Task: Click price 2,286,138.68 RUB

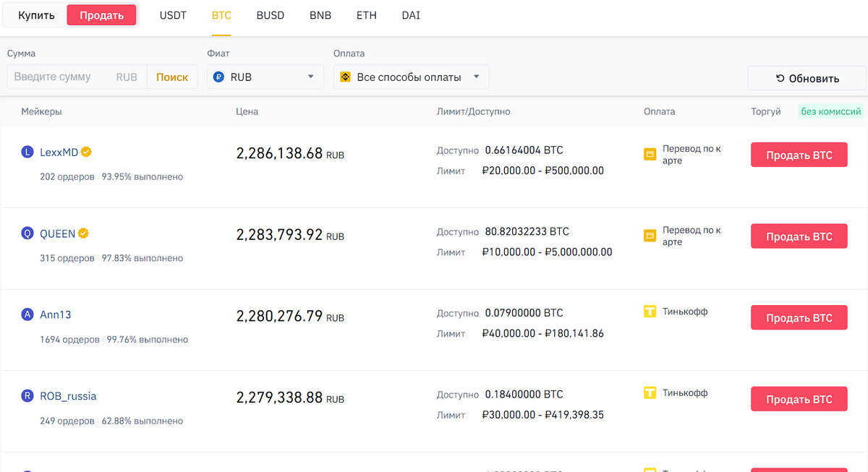Action: tap(290, 153)
